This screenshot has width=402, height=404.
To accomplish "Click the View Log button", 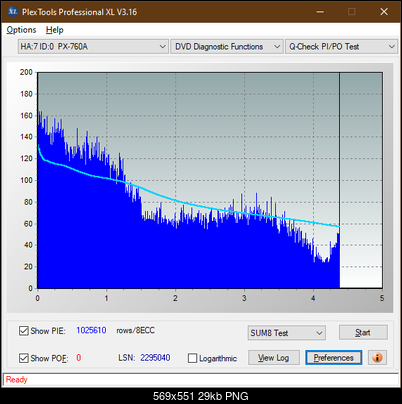I will (274, 358).
